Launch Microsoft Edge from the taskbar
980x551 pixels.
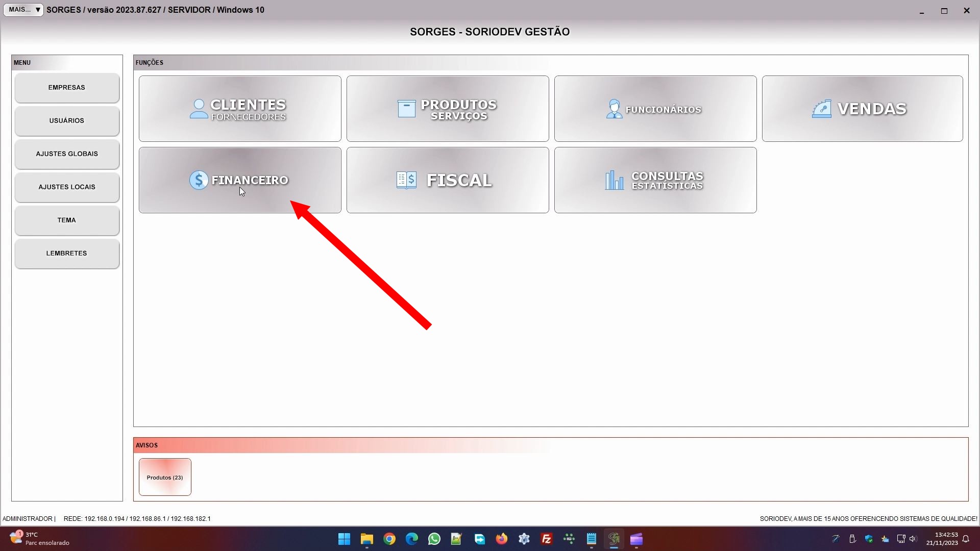point(412,539)
